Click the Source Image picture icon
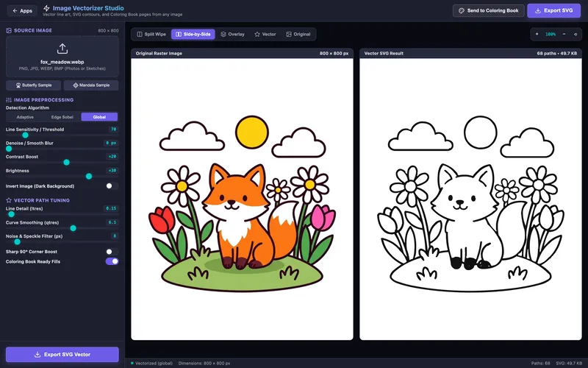 click(x=9, y=30)
